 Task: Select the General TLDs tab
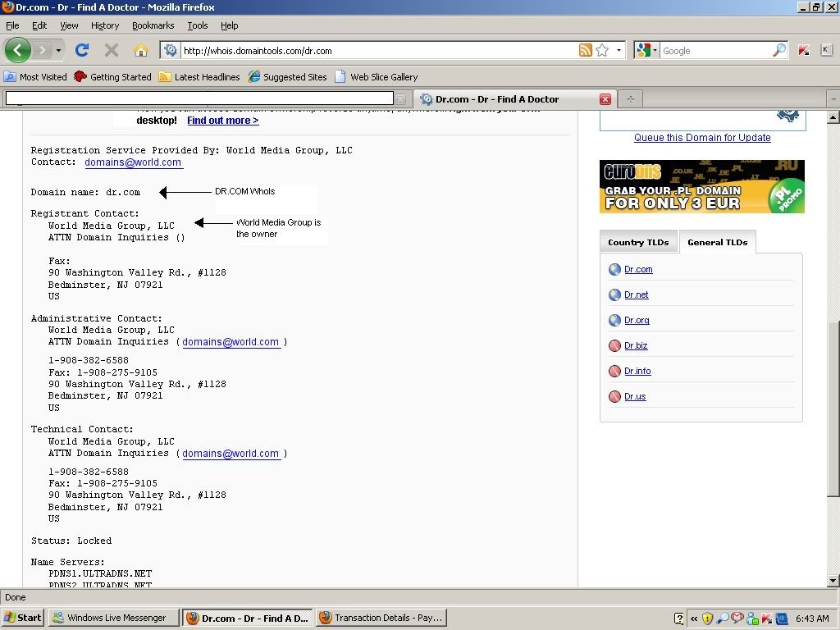[x=717, y=242]
